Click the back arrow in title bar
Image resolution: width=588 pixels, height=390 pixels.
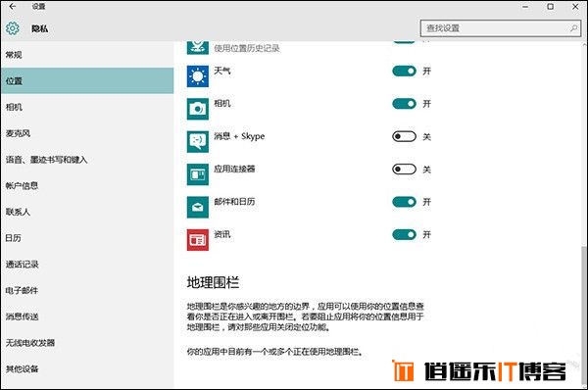tap(13, 7)
